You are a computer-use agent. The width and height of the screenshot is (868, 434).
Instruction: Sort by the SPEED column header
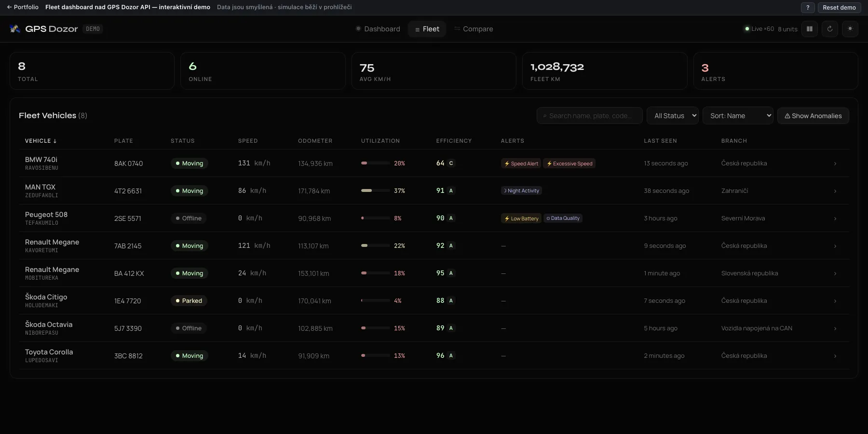point(248,141)
